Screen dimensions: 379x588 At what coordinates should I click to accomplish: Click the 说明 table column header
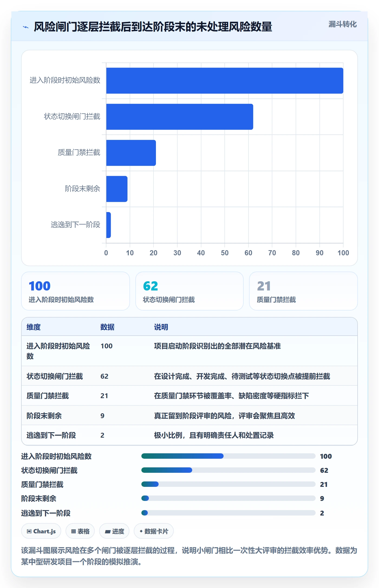(x=161, y=327)
